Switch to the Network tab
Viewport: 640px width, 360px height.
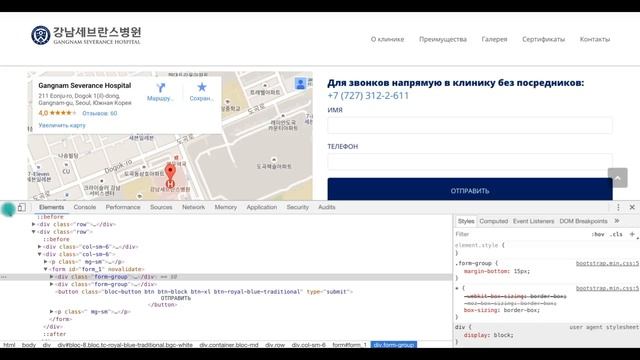193,207
